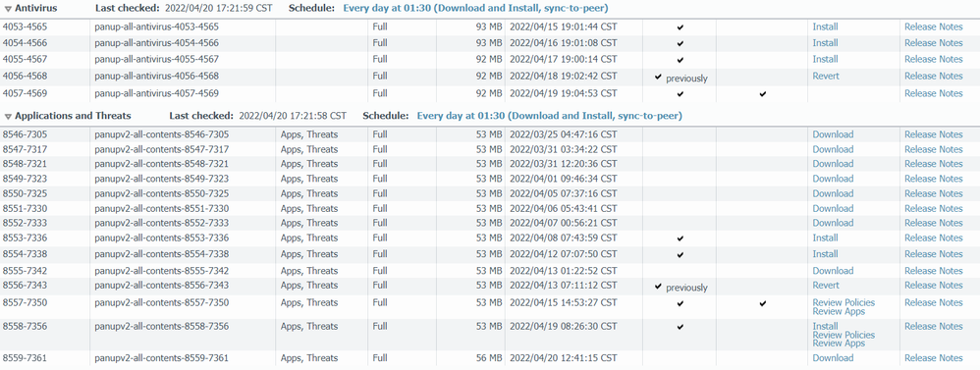Click Review Policies for version 8558-7356

coord(844,335)
